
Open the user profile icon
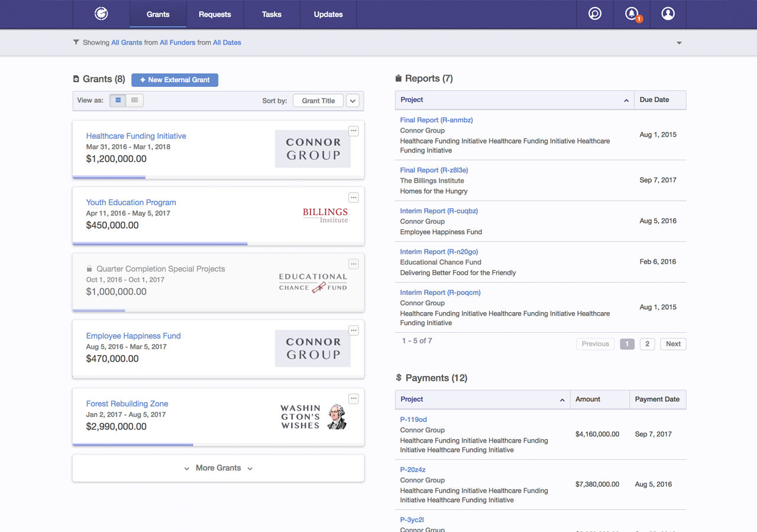[x=668, y=14]
